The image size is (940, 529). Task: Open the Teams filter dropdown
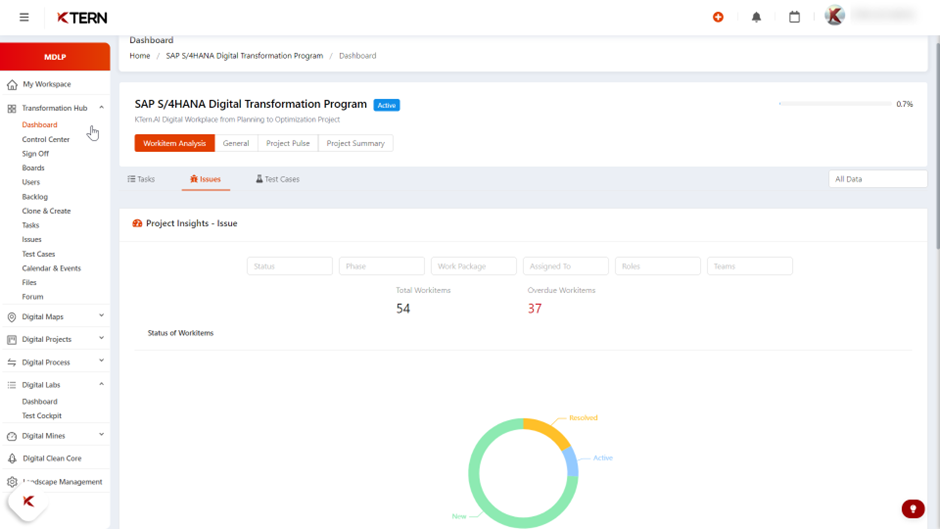[749, 266]
